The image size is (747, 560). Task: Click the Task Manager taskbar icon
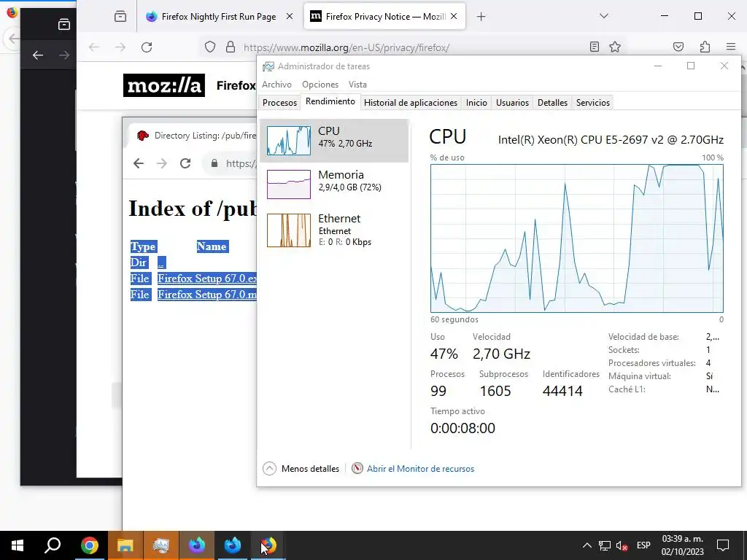[x=161, y=545]
